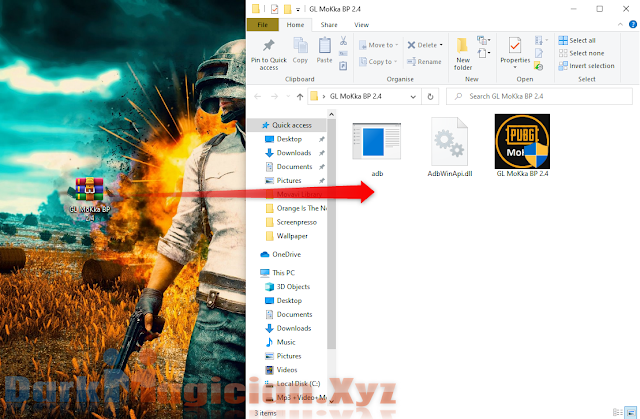Click the Paste ribbon button
Viewport: 640px width, 419px height.
[324, 51]
